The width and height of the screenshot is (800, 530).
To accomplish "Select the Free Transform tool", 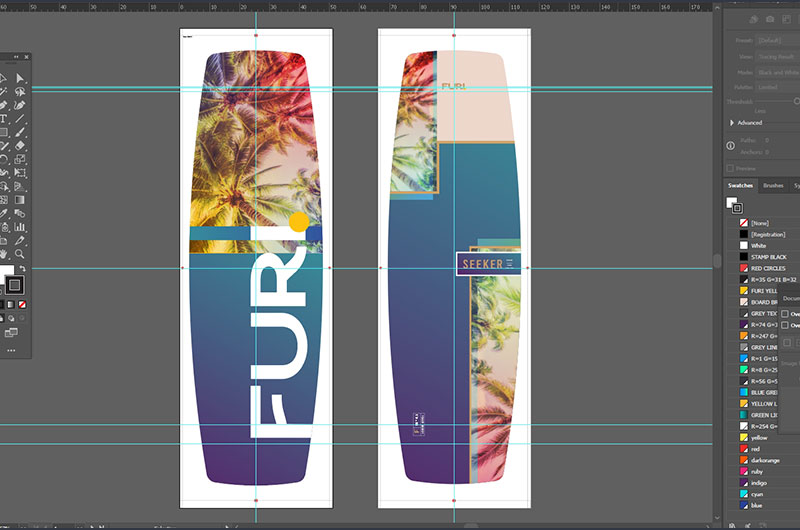I will pyautogui.click(x=19, y=172).
